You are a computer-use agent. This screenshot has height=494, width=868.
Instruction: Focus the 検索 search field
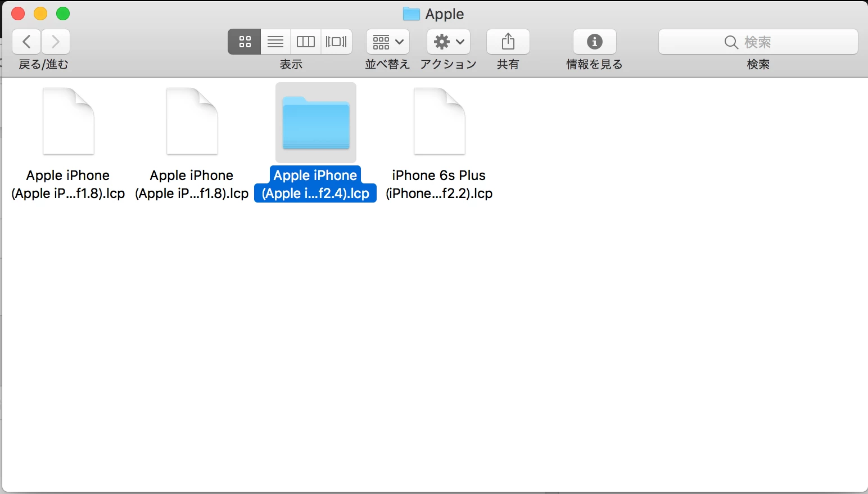(x=758, y=42)
